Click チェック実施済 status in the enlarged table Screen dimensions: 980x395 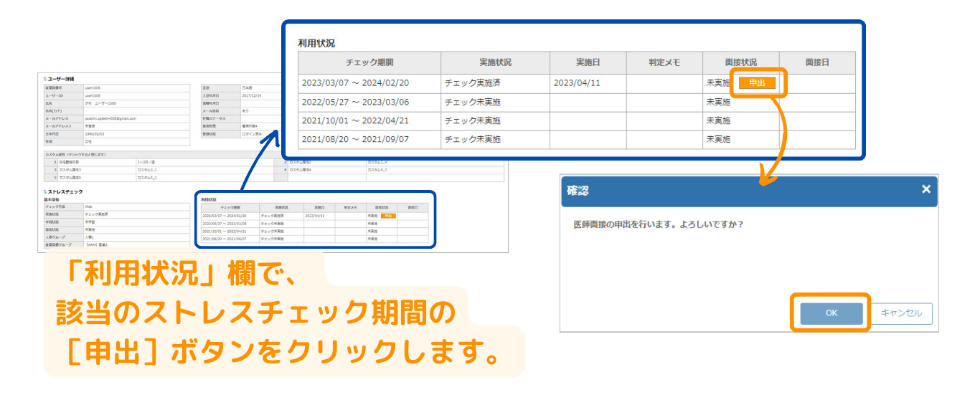coord(473,83)
